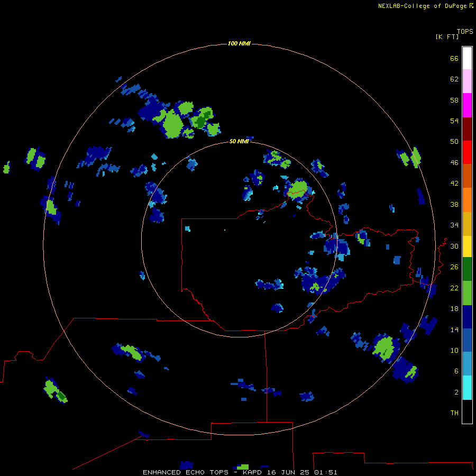Click the 14 legend value label
Image resolution: width=476 pixels, height=476 pixels.
[x=454, y=329]
